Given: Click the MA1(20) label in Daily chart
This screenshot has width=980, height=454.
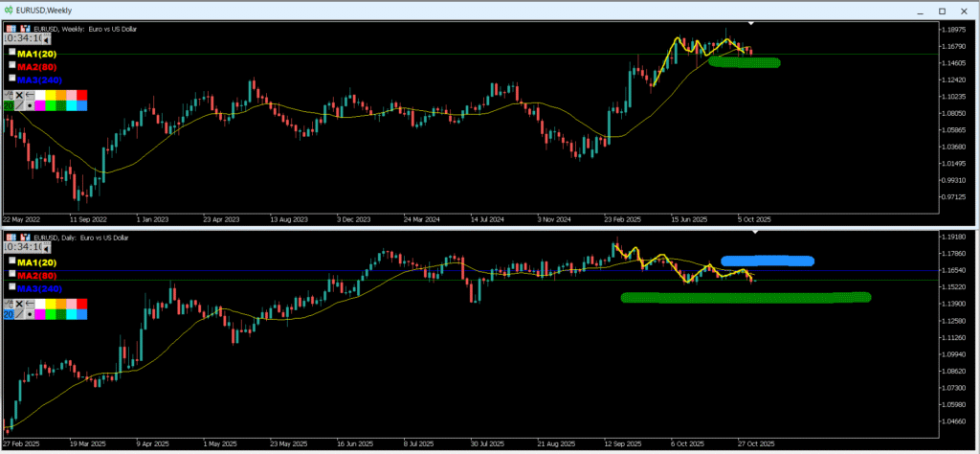Looking at the screenshot, I should [x=37, y=261].
